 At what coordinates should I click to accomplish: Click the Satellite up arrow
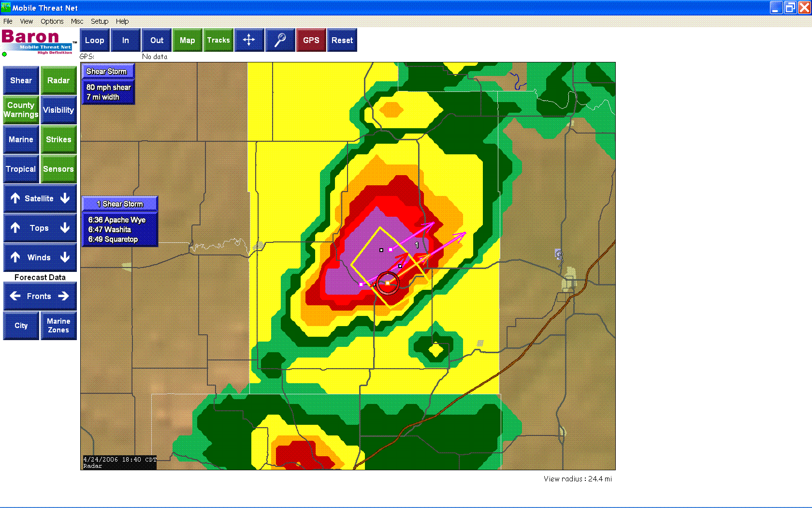point(15,198)
